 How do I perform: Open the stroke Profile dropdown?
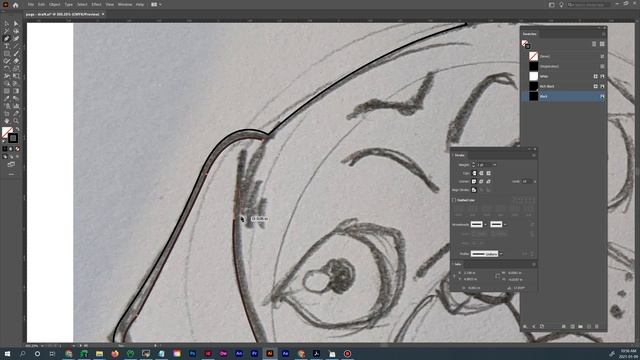click(501, 254)
